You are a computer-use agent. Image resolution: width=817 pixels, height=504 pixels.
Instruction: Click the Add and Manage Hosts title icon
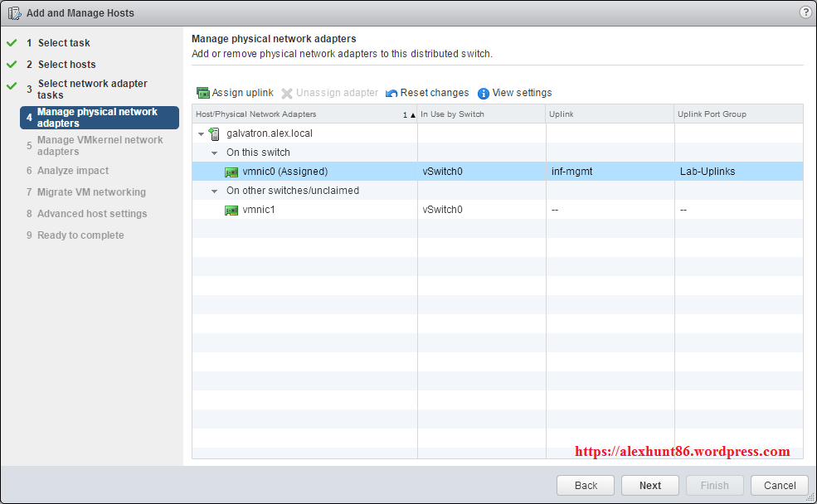(14, 13)
